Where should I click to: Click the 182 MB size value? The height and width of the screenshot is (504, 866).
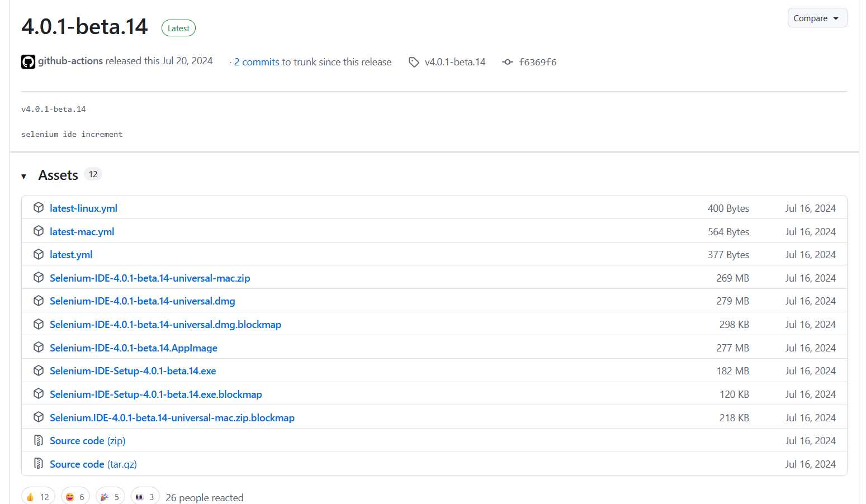point(733,371)
